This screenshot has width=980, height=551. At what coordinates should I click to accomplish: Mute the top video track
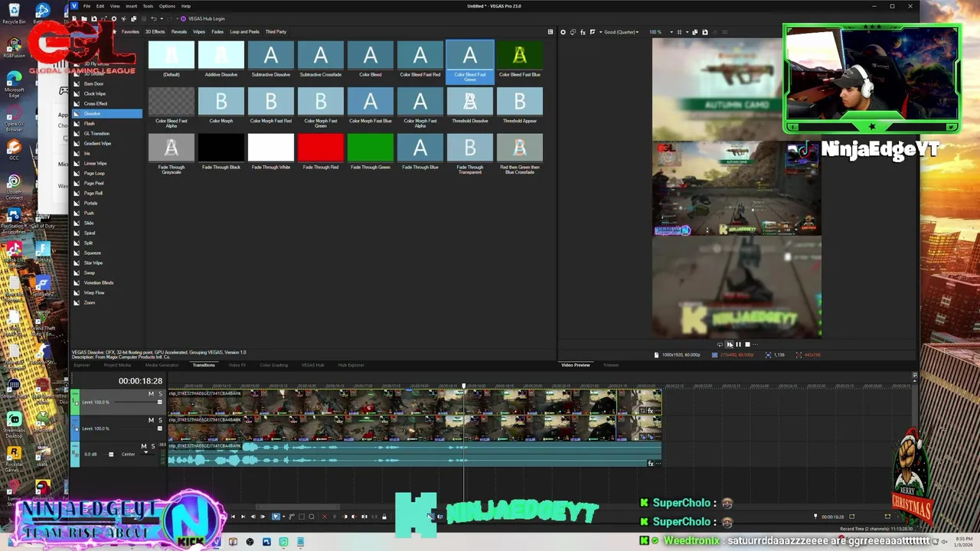point(151,393)
